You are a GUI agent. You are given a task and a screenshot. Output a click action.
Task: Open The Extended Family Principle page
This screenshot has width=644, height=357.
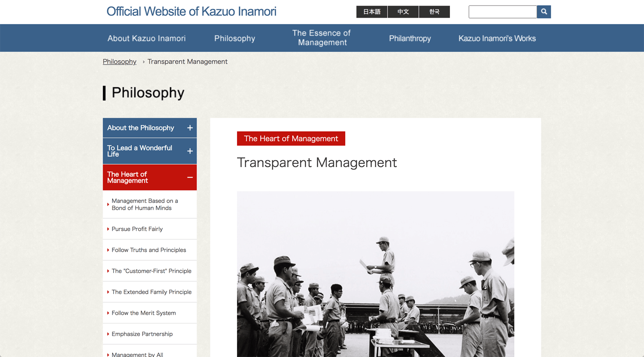click(x=150, y=292)
